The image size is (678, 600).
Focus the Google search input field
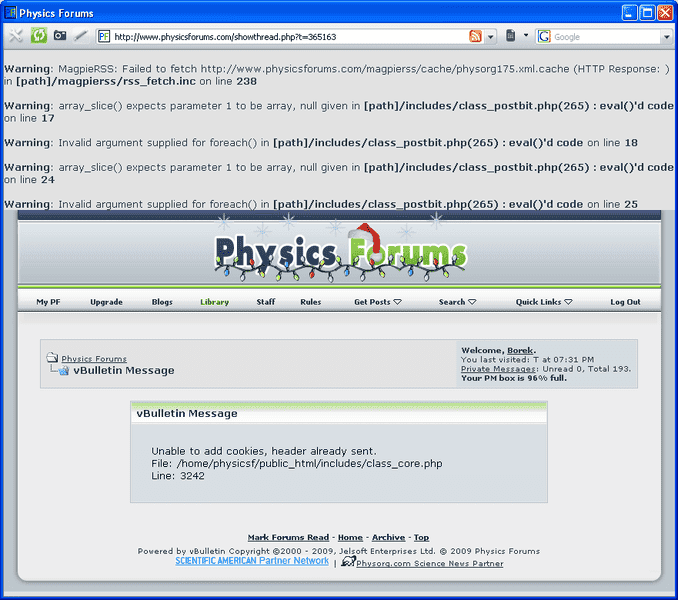pyautogui.click(x=606, y=37)
